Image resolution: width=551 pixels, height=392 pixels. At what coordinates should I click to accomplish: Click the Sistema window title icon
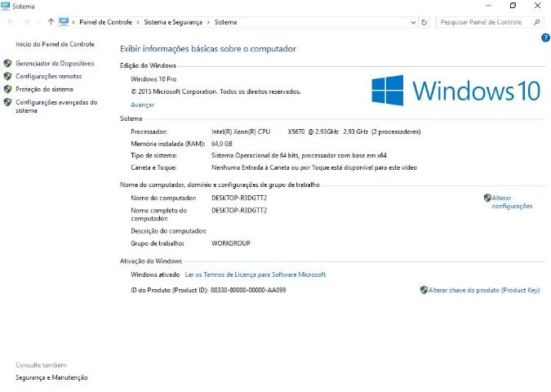pos(5,6)
